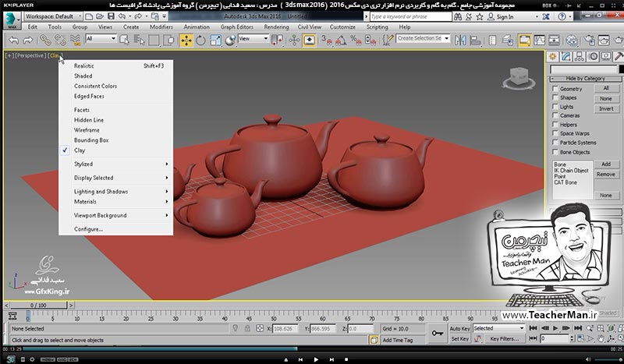Open the Select by Name tool

click(139, 40)
